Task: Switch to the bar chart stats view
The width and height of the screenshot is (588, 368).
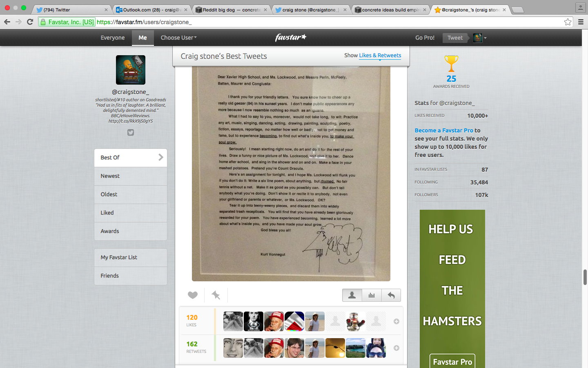Action: (x=372, y=295)
